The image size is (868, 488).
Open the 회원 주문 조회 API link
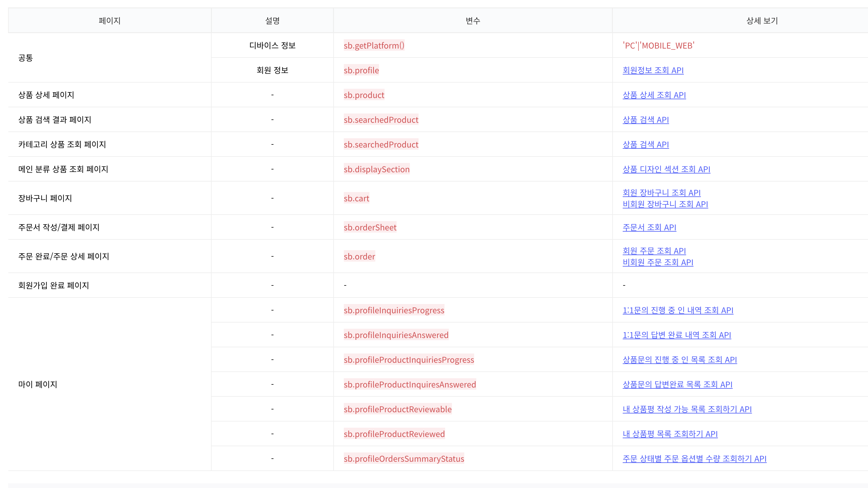(654, 250)
